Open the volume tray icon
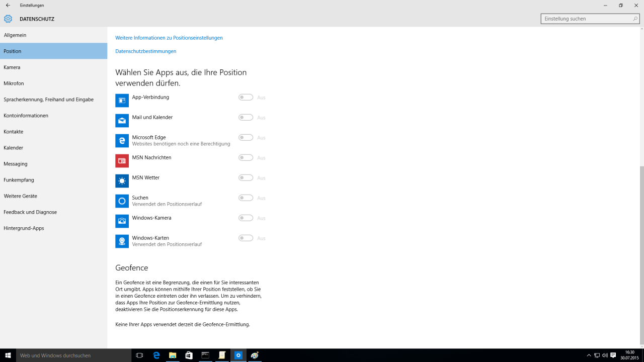This screenshot has height=362, width=644. pos(605,355)
